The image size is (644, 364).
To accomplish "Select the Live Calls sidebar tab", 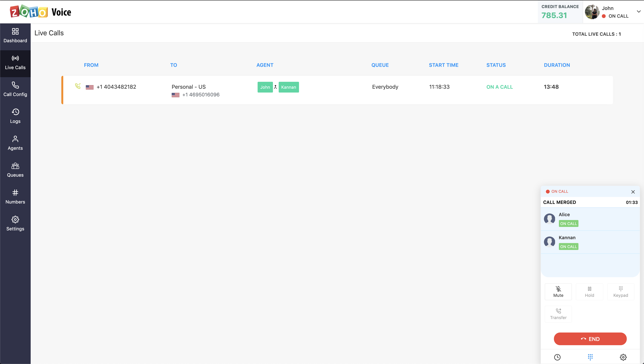I will [x=15, y=62].
